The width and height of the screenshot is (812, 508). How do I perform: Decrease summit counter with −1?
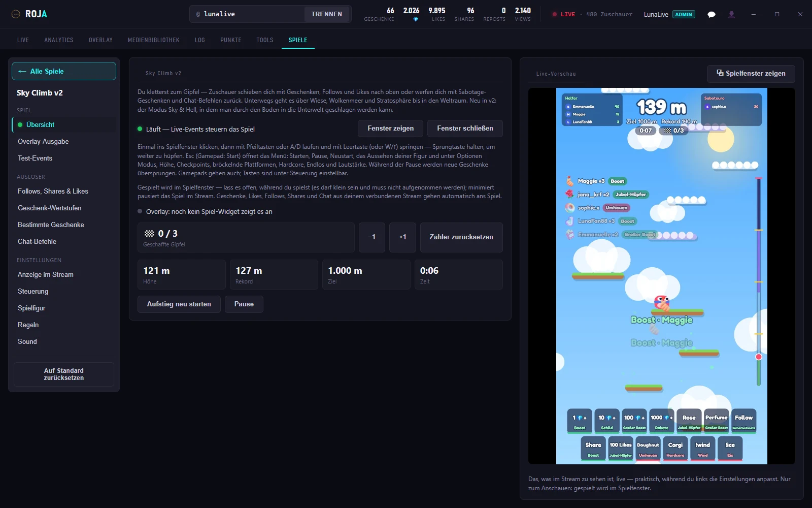coord(372,237)
